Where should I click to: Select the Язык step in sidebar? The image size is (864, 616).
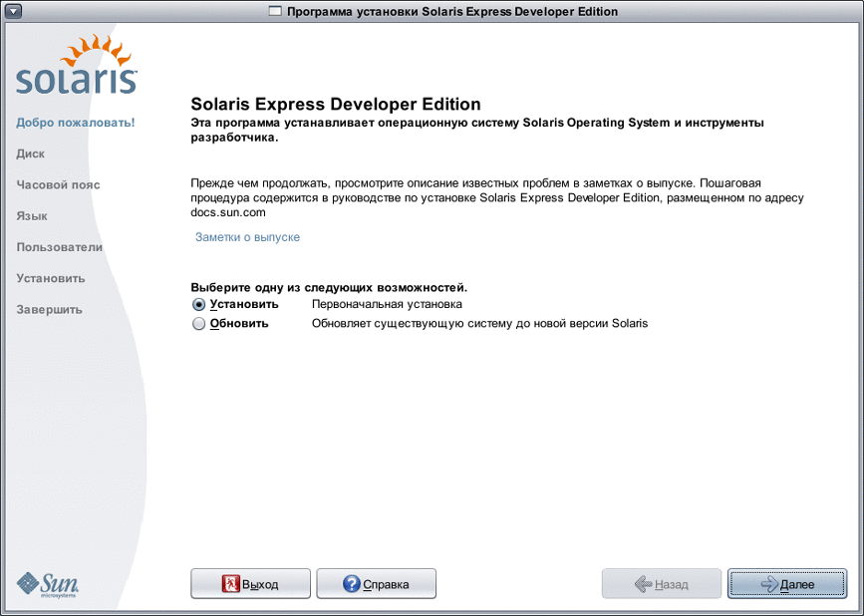(x=32, y=216)
